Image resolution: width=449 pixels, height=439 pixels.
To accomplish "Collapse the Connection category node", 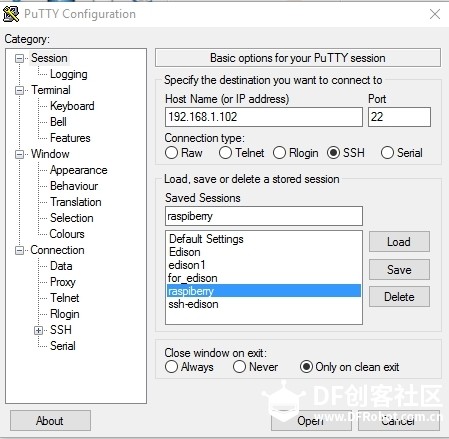I will [20, 250].
